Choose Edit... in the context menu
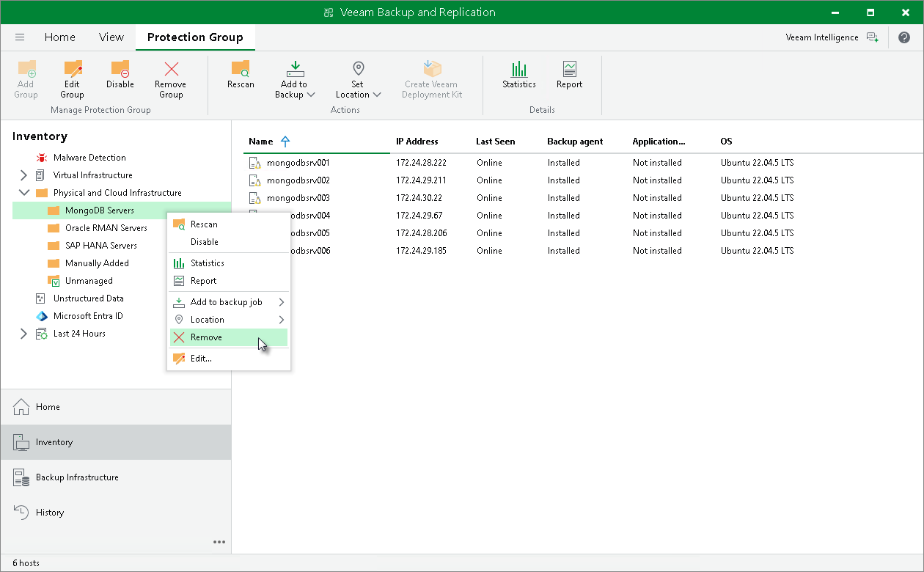The height and width of the screenshot is (572, 924). pyautogui.click(x=229, y=359)
